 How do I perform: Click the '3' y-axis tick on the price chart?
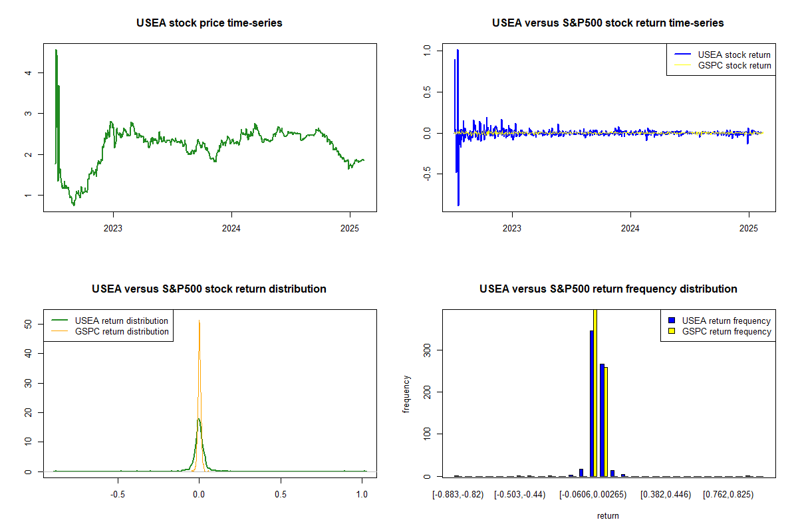click(29, 114)
